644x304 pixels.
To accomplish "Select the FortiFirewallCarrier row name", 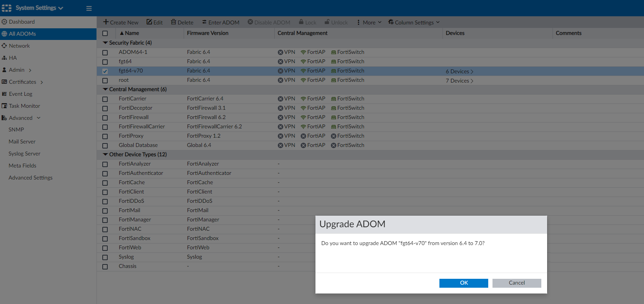I will pyautogui.click(x=142, y=127).
